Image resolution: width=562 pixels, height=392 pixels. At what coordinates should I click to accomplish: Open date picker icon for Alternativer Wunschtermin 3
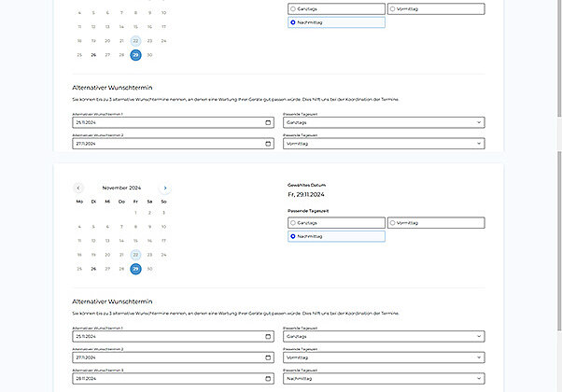click(x=268, y=379)
